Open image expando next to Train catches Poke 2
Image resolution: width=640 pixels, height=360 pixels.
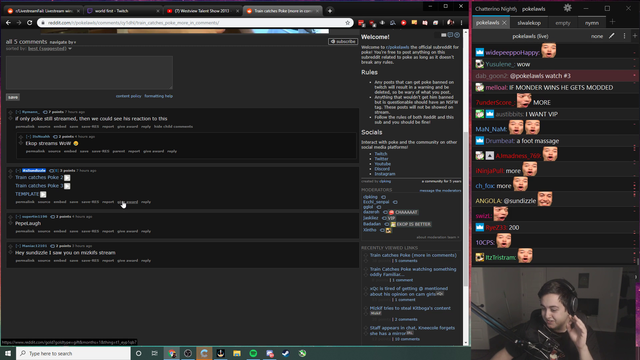click(67, 178)
